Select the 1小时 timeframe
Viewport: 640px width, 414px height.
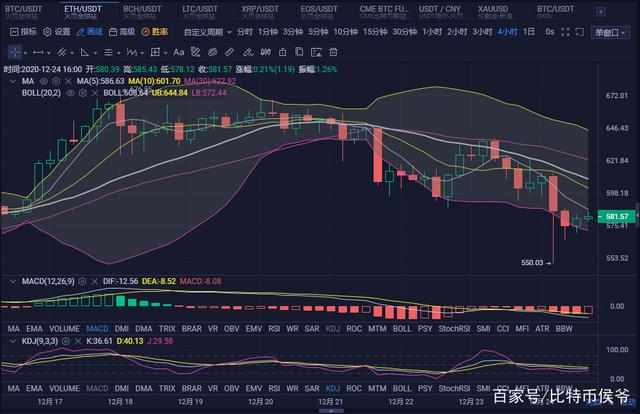coord(432,32)
